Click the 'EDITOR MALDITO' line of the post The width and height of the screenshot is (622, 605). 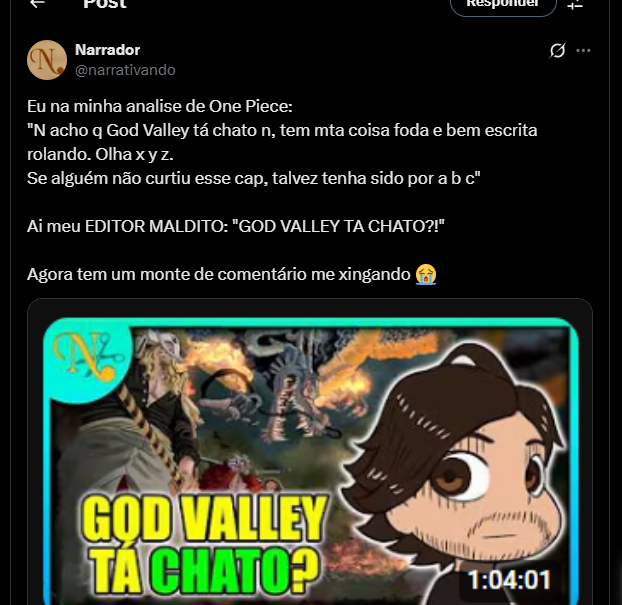coord(236,227)
